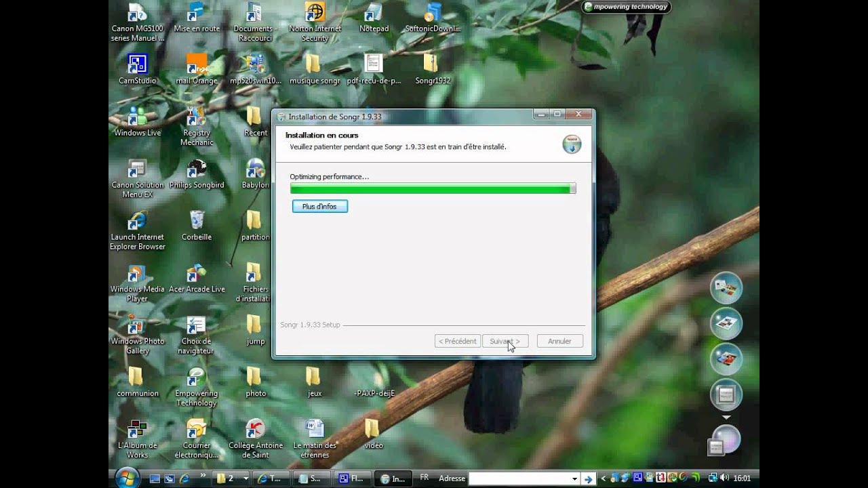Open the photo folder icon
This screenshot has height=488, width=868.
click(x=255, y=382)
